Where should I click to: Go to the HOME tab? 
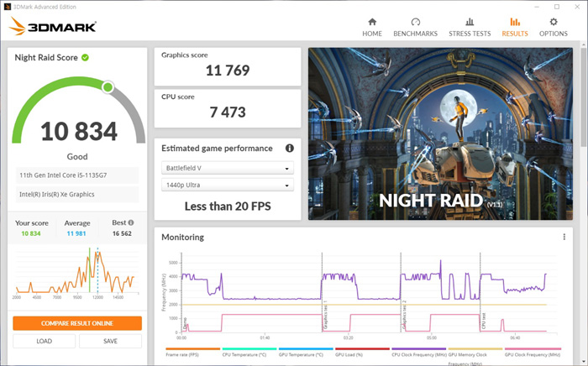point(372,28)
